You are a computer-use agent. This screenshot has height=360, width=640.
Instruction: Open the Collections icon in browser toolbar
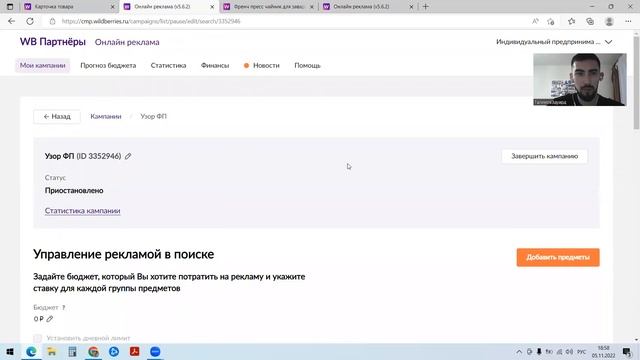coord(590,21)
